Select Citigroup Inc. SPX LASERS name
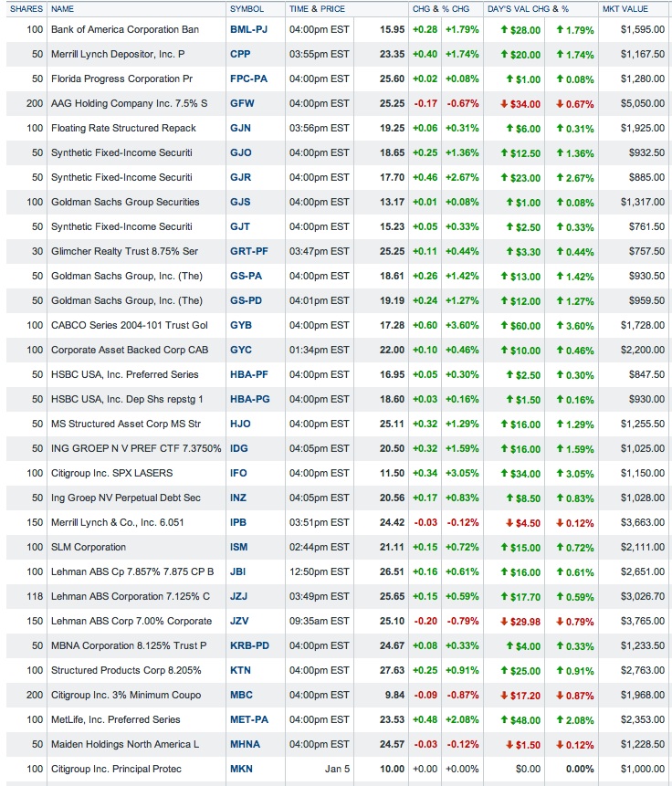Viewport: 672px width, 786px height. coord(111,473)
